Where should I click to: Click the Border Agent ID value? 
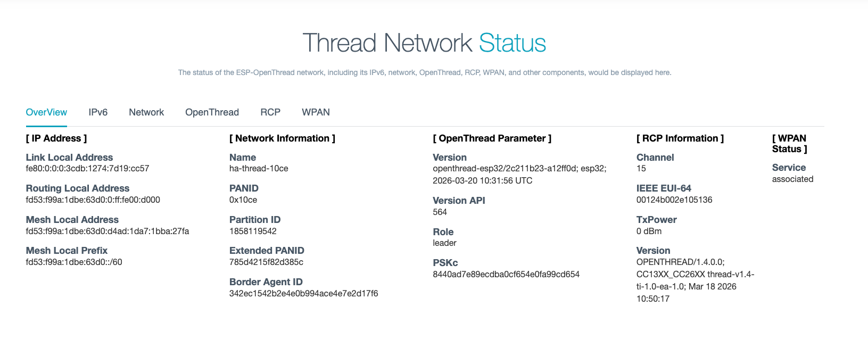pyautogui.click(x=303, y=294)
